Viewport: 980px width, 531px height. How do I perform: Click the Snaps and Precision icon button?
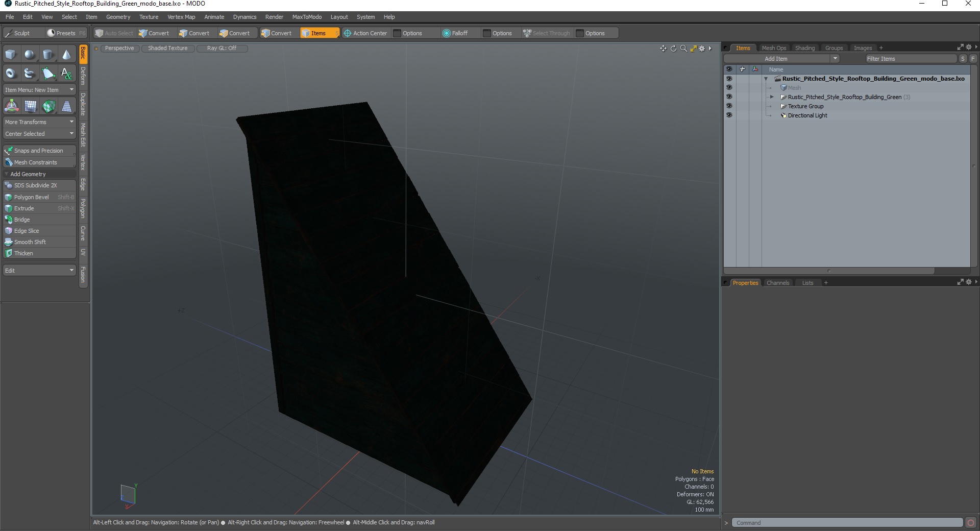39,151
